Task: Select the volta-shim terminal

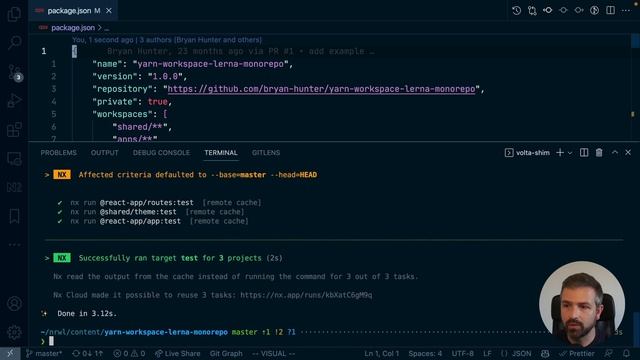Action: 527,153
